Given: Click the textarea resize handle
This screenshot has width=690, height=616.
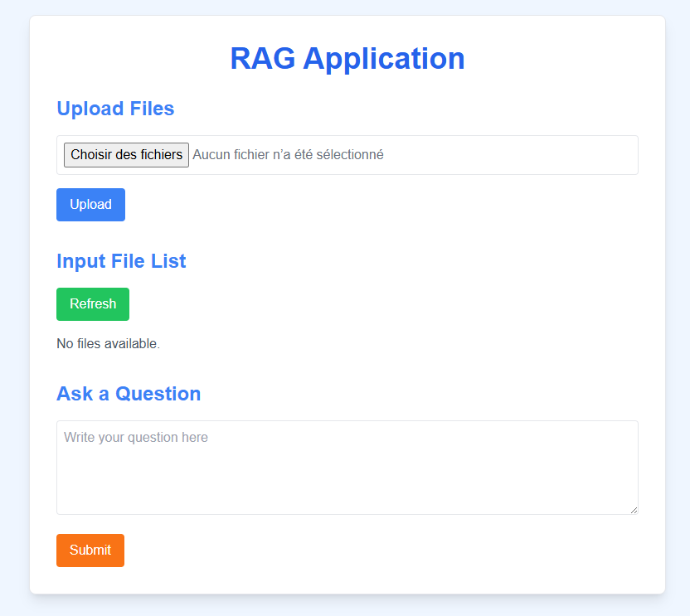Looking at the screenshot, I should coord(634,510).
